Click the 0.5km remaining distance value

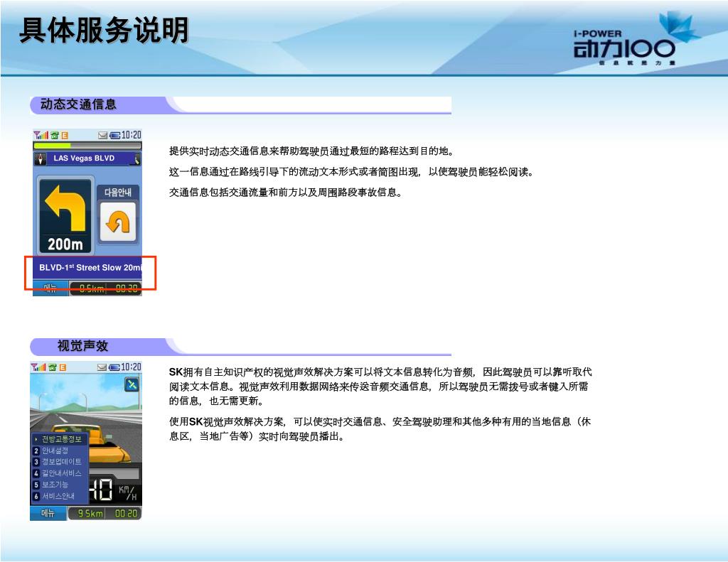coord(92,288)
